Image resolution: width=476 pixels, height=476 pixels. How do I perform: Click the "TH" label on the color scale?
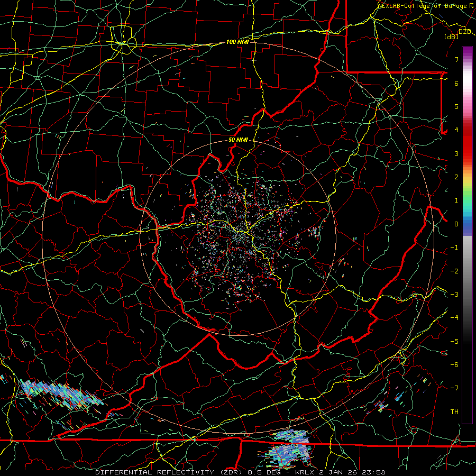[454, 412]
